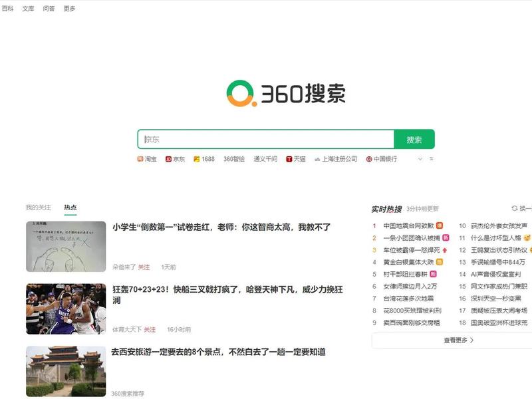Expand the shortcut links chevron

coord(420,158)
